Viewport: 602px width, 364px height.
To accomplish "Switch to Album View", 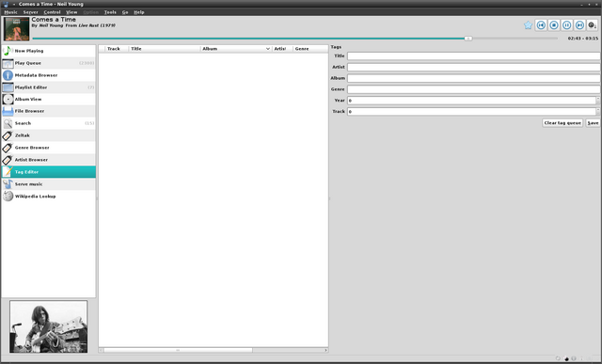I will [x=48, y=99].
